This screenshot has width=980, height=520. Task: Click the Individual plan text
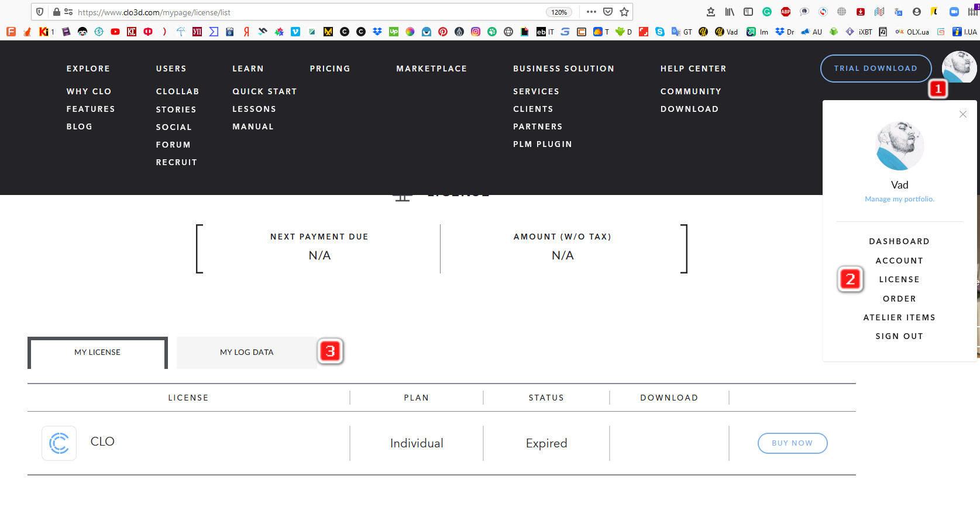[417, 443]
